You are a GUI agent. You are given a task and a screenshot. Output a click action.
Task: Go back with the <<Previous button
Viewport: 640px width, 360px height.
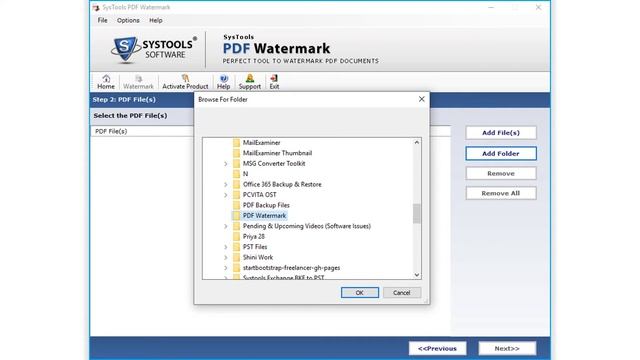[438, 348]
